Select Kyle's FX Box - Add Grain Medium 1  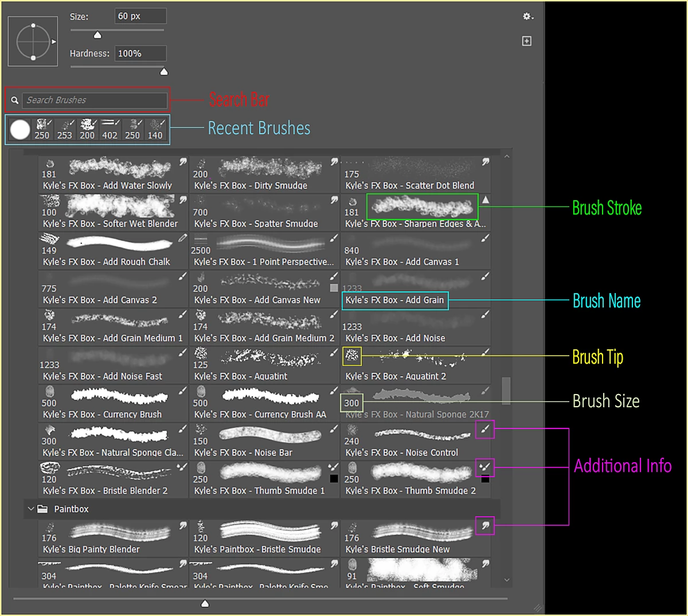114,327
